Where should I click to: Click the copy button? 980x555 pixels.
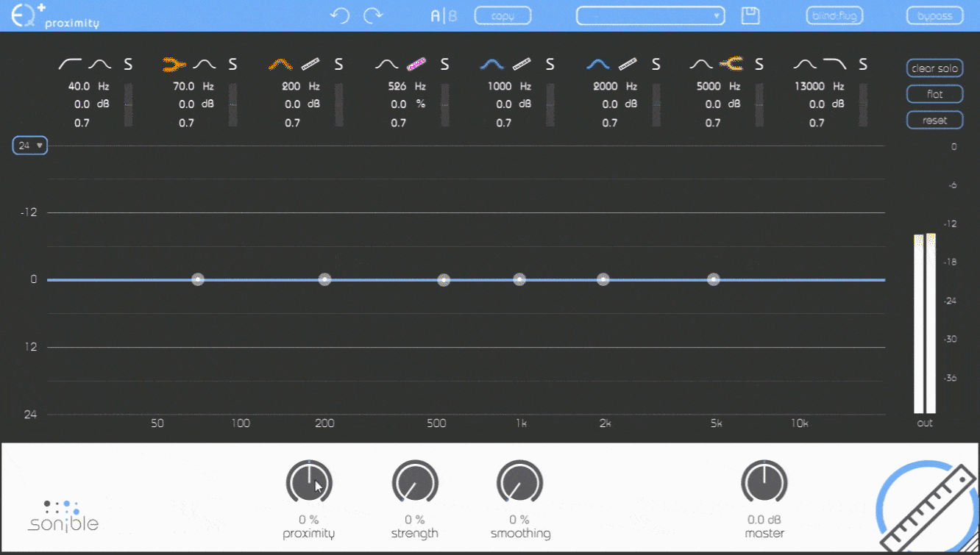(503, 15)
